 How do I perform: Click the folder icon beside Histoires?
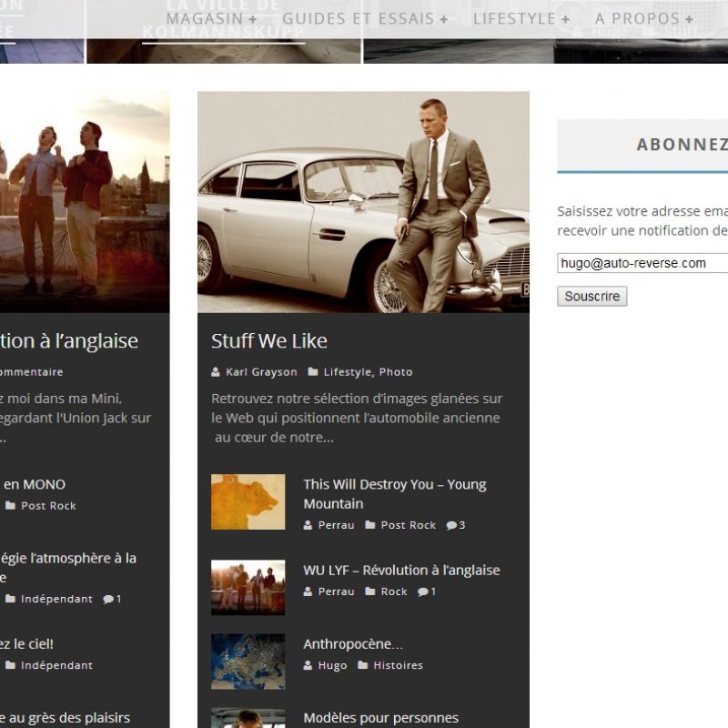coord(363,665)
